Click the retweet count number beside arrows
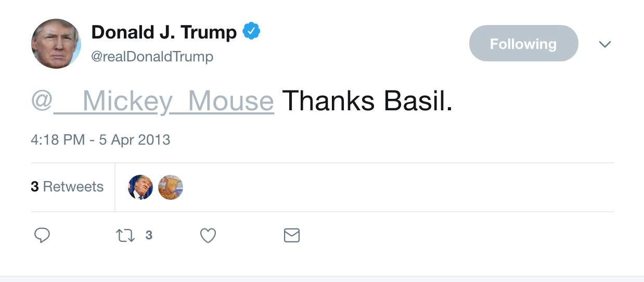This screenshot has width=644, height=282. point(149,236)
